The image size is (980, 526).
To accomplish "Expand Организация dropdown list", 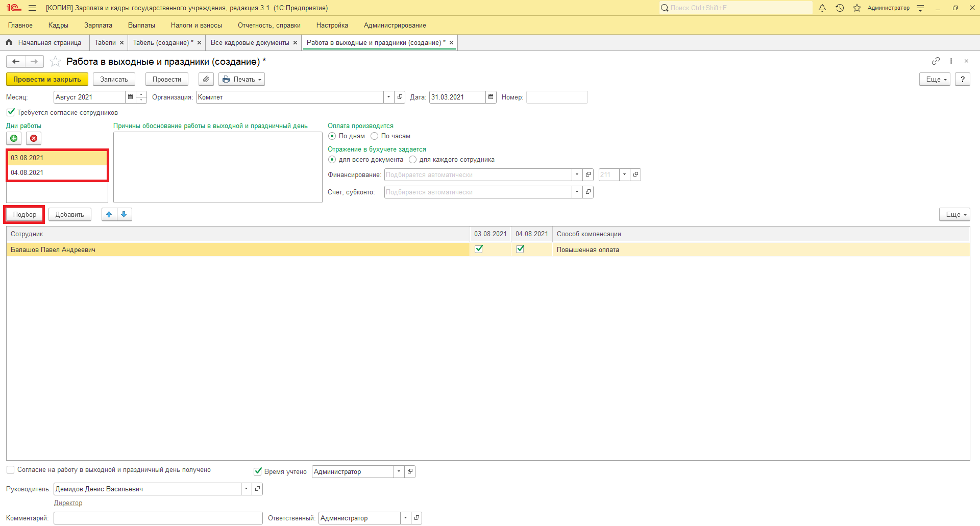I will click(389, 97).
